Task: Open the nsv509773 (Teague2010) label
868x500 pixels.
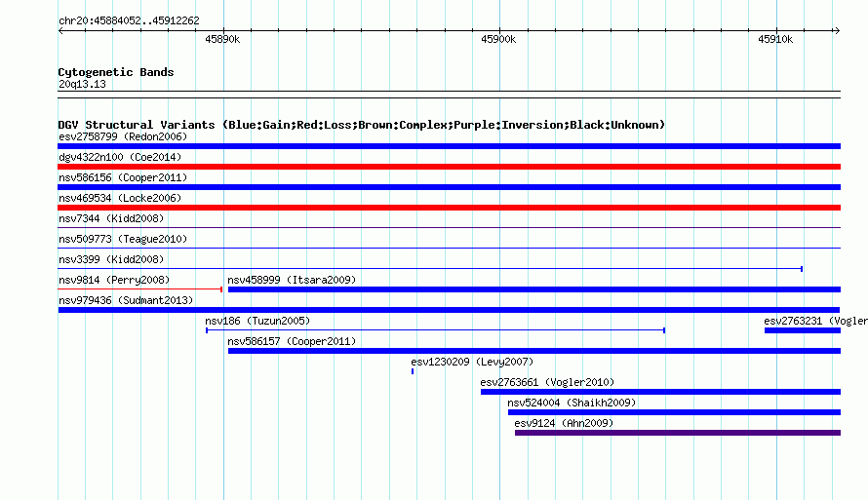Action: (x=123, y=239)
